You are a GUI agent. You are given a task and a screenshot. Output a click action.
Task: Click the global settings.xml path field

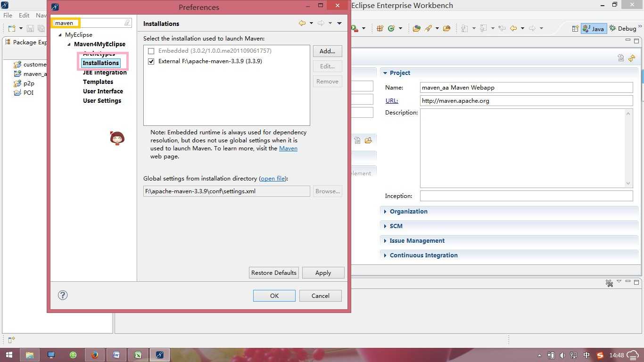click(227, 191)
